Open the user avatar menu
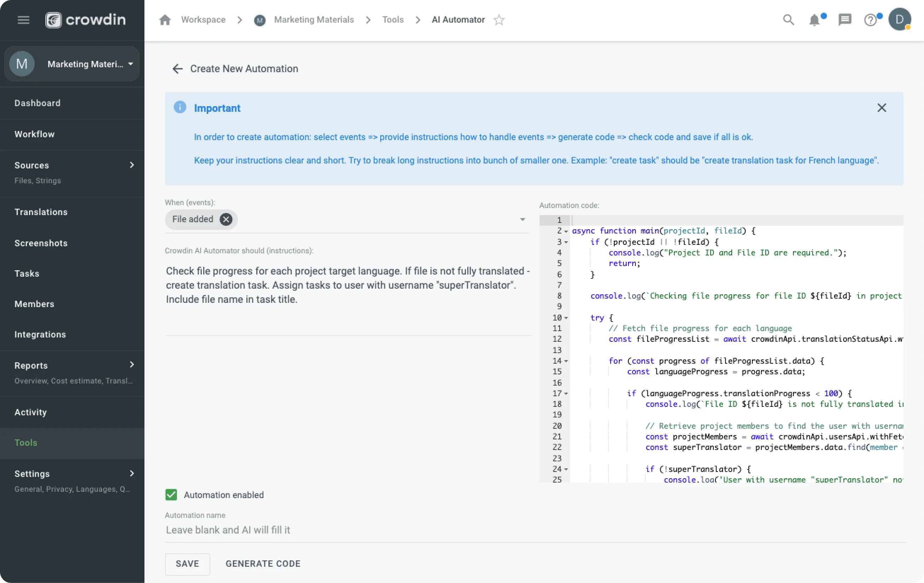 (900, 19)
